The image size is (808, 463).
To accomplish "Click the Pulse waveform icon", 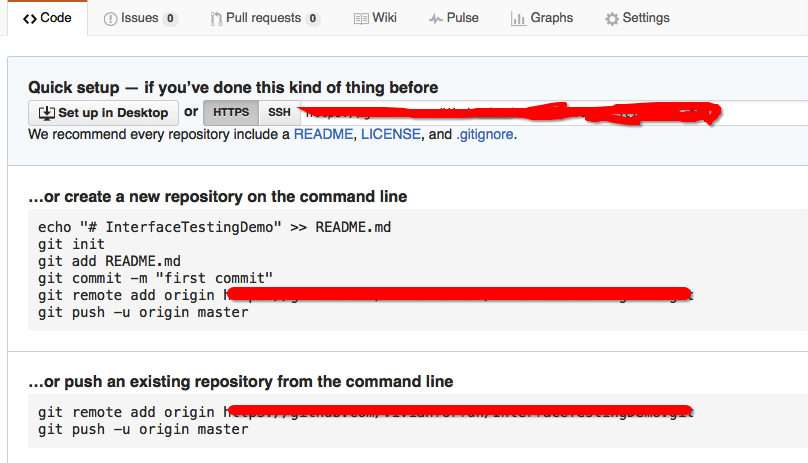I will click(436, 19).
